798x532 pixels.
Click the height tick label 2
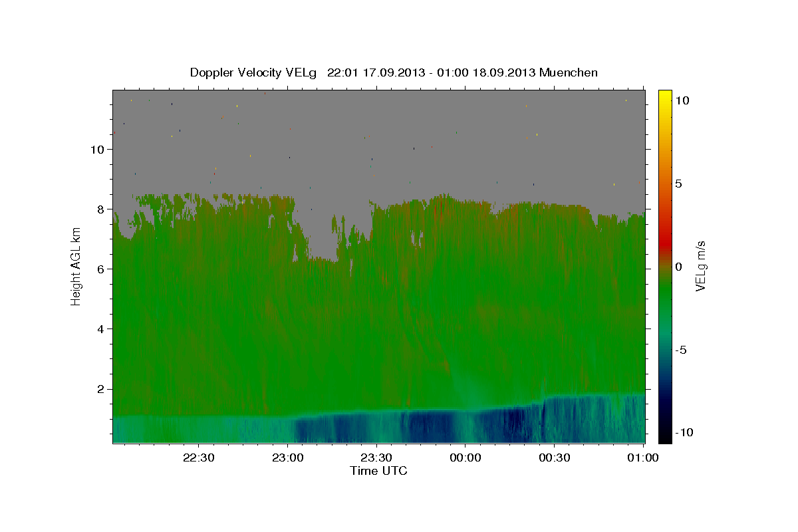102,388
